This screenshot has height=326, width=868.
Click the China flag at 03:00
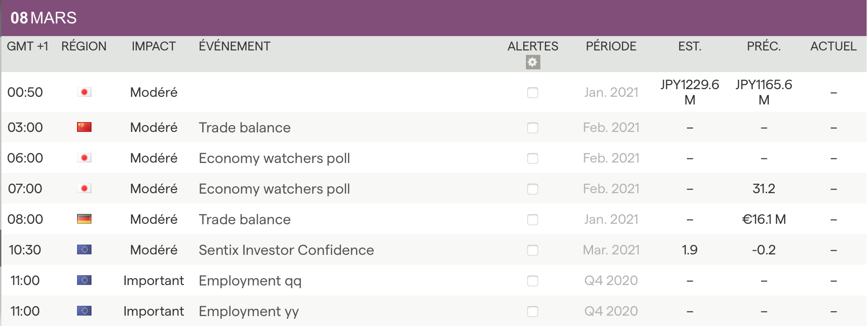click(x=84, y=127)
